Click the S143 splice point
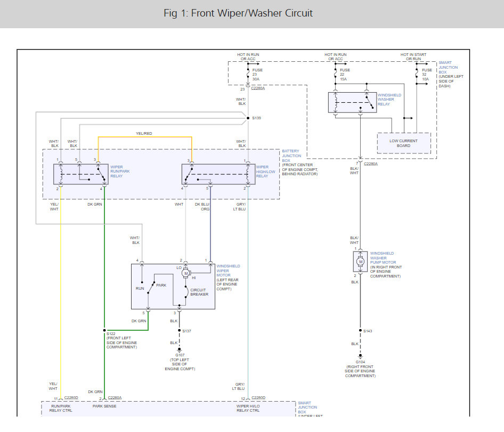The width and height of the screenshot is (504, 432). click(x=360, y=331)
